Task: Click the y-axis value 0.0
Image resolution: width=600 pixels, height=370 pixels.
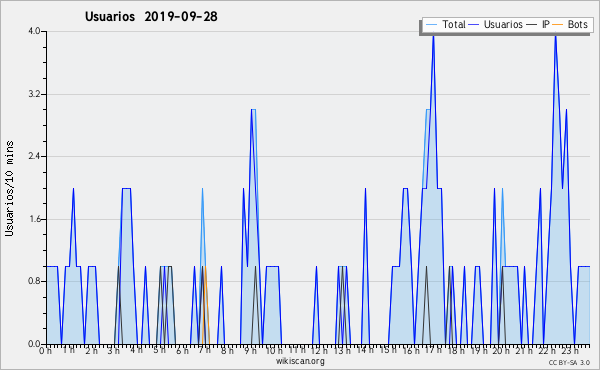Action: 34,344
